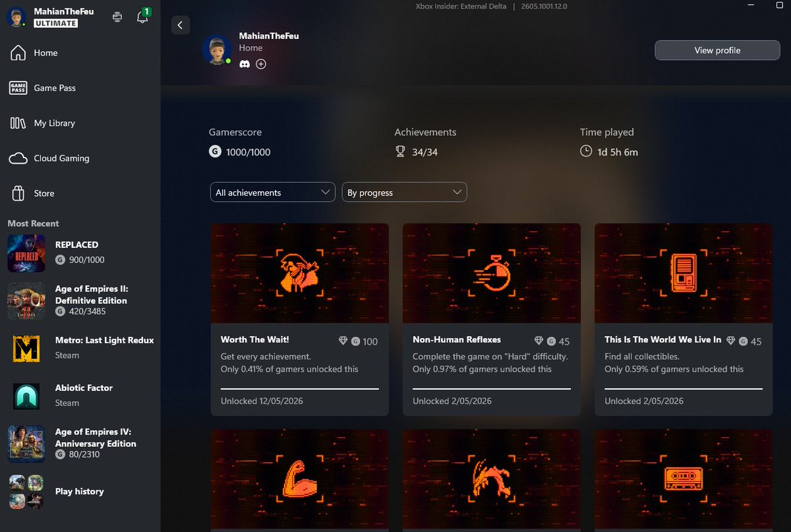Click the Metro M logo thumbnail

(x=26, y=348)
